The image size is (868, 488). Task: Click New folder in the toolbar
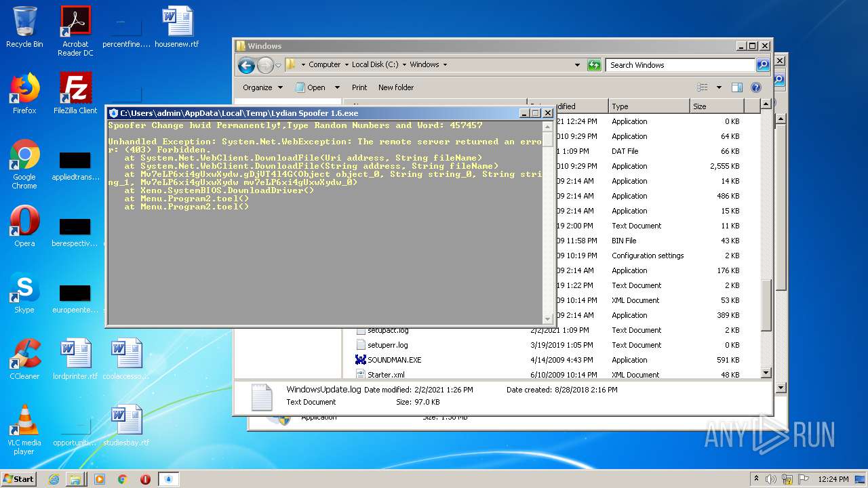click(x=396, y=87)
